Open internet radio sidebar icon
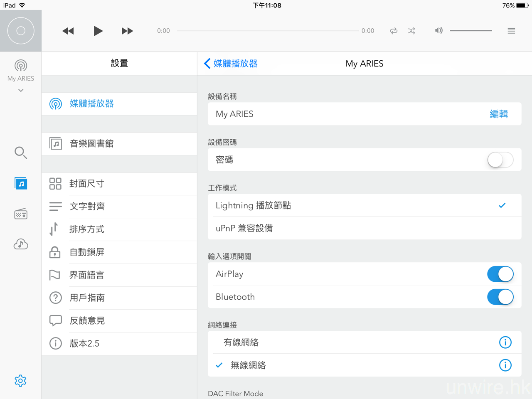 click(x=21, y=214)
